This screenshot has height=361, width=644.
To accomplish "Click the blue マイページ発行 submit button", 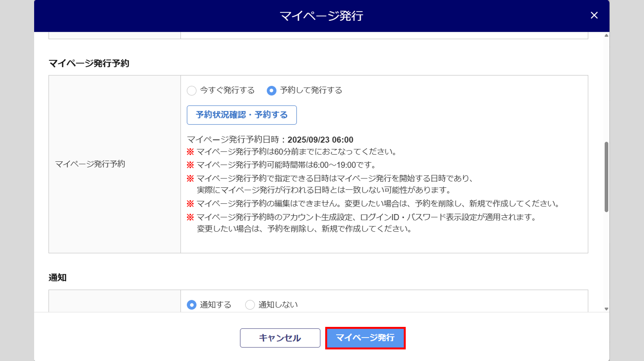I will pyautogui.click(x=365, y=338).
